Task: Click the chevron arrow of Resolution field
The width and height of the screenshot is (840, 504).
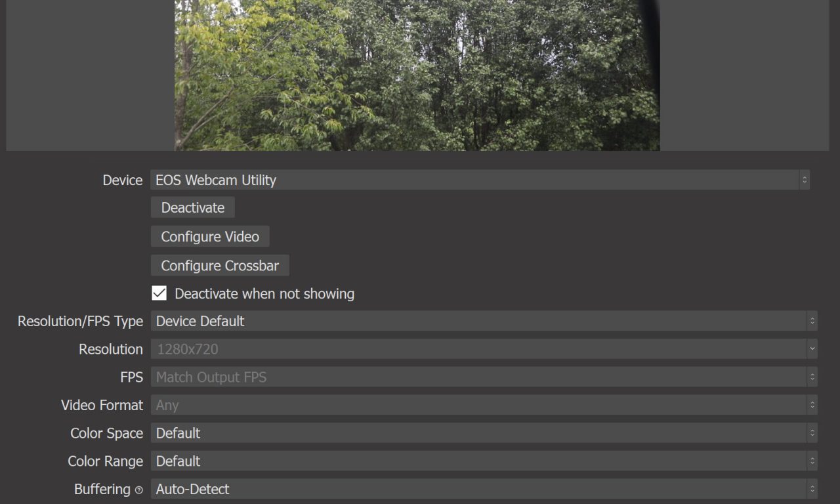Action: coord(812,349)
